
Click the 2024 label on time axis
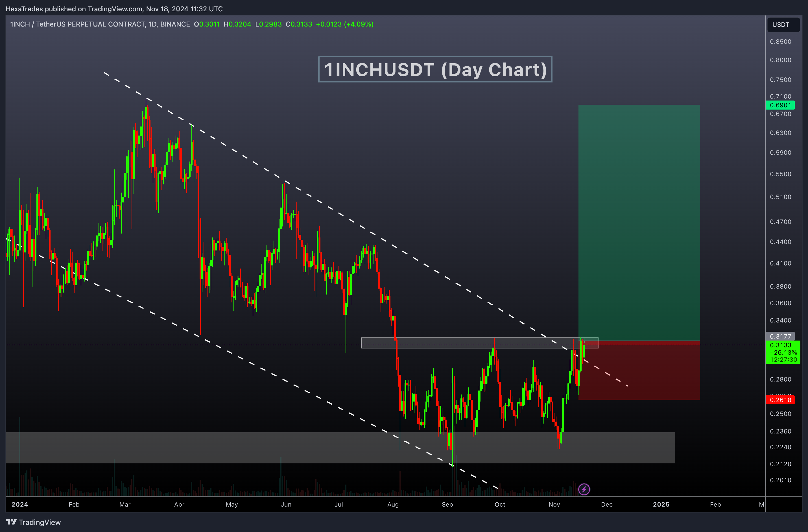[x=20, y=505]
